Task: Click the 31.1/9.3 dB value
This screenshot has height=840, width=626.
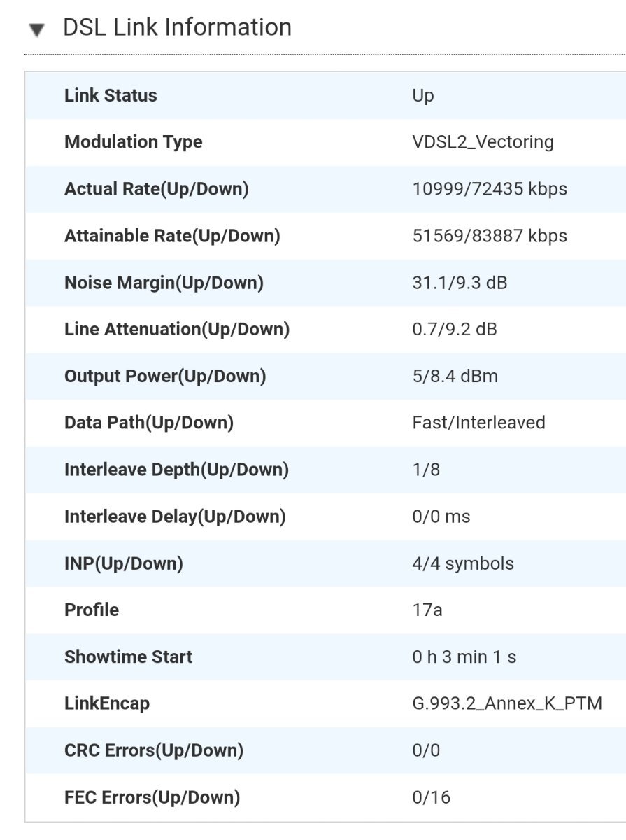Action: [x=460, y=283]
